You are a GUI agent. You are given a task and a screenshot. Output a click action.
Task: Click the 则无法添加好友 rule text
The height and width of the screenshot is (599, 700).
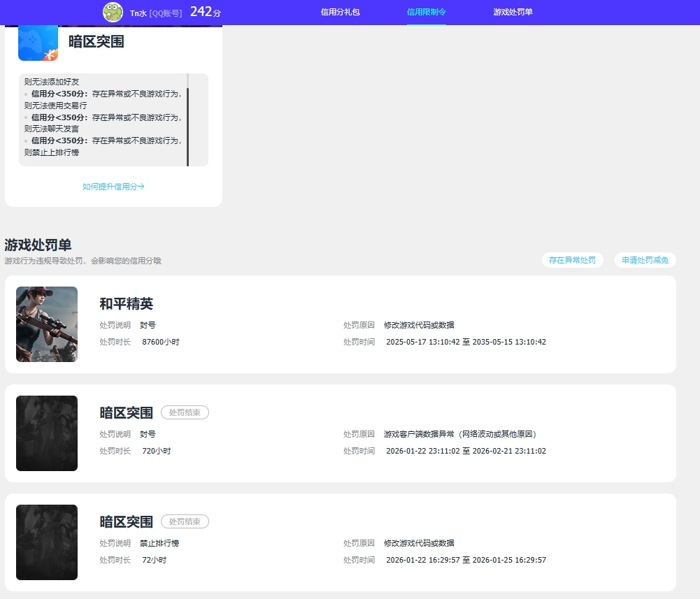(x=51, y=82)
